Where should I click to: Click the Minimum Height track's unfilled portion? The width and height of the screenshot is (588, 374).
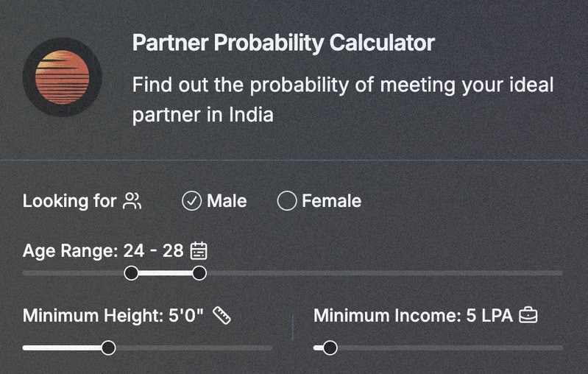pyautogui.click(x=191, y=347)
